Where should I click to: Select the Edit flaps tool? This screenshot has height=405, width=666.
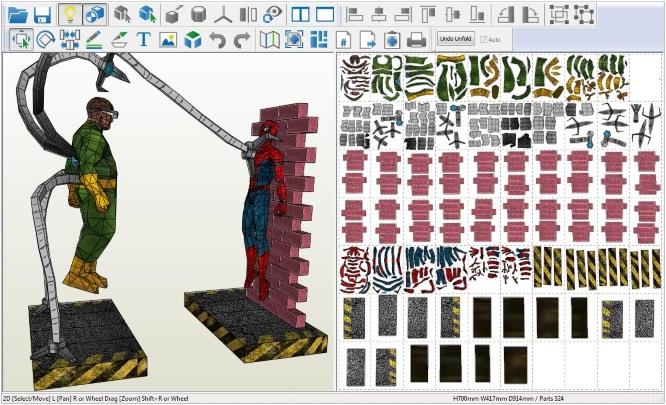(119, 40)
